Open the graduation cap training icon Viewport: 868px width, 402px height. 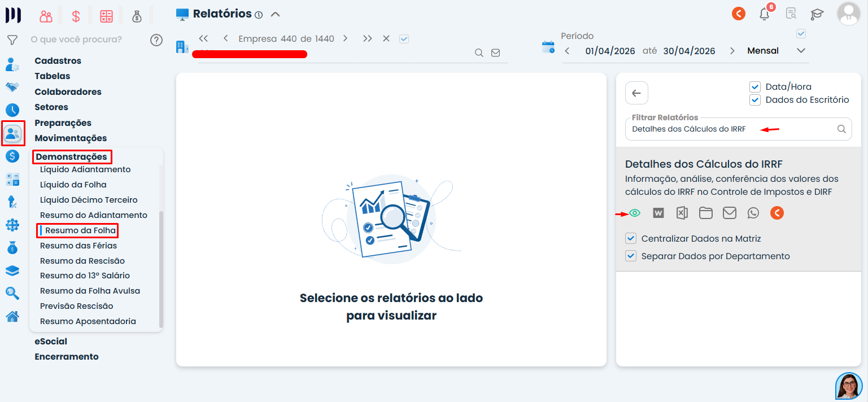tap(817, 14)
